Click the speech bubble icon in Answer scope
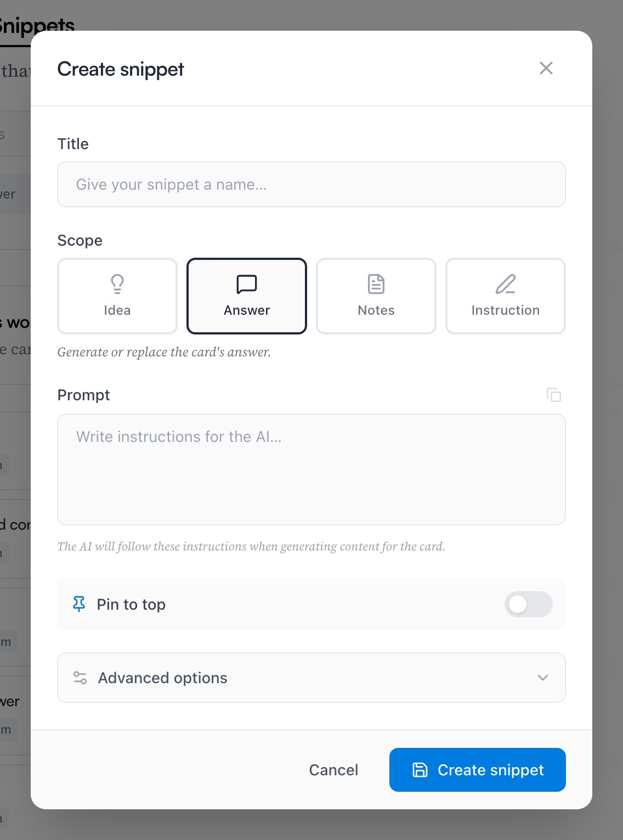This screenshot has height=840, width=623. tap(247, 284)
